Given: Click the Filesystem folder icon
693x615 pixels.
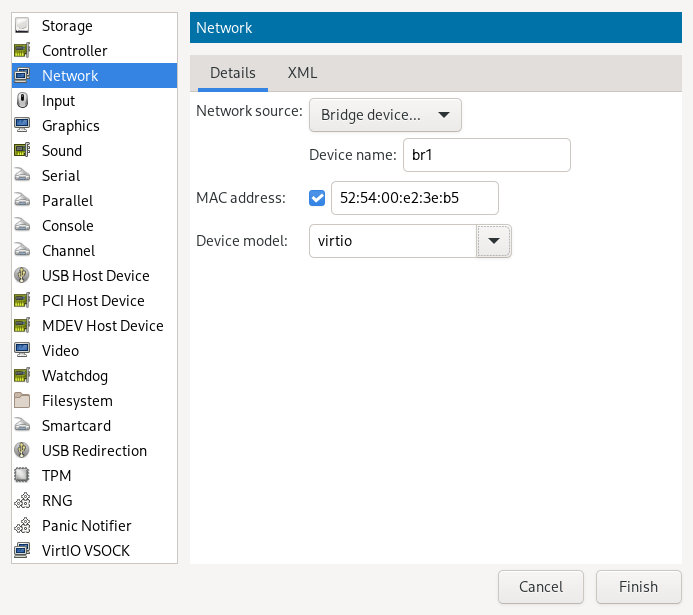Looking at the screenshot, I should pyautogui.click(x=22, y=401).
